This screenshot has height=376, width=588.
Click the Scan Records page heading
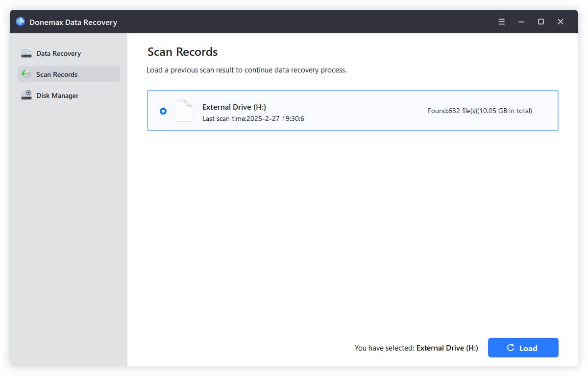[x=182, y=52]
